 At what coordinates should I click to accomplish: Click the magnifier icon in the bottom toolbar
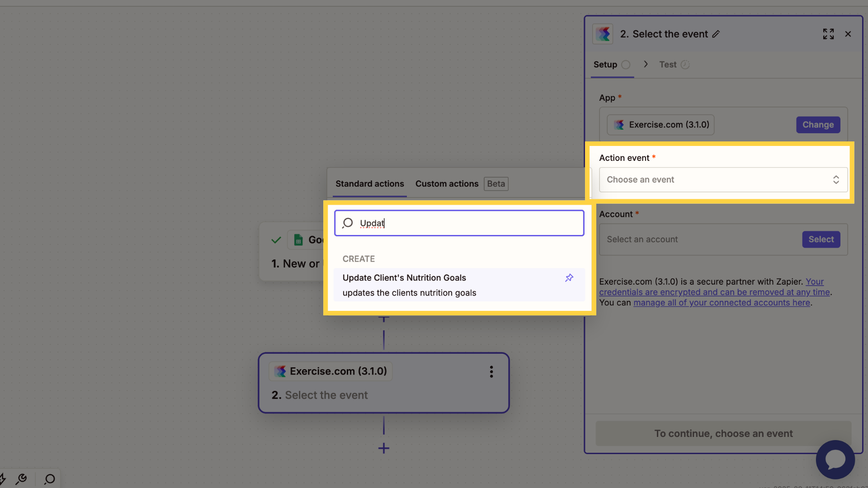pyautogui.click(x=49, y=479)
